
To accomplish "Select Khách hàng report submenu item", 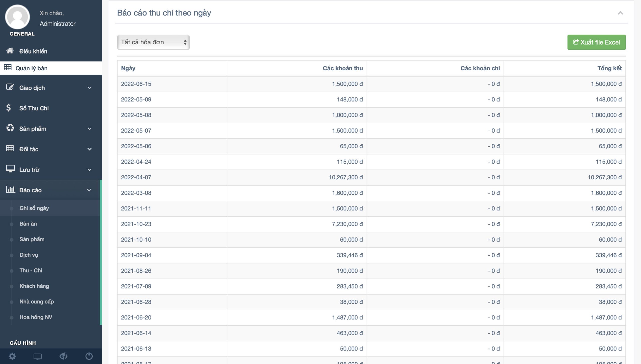I will point(34,286).
